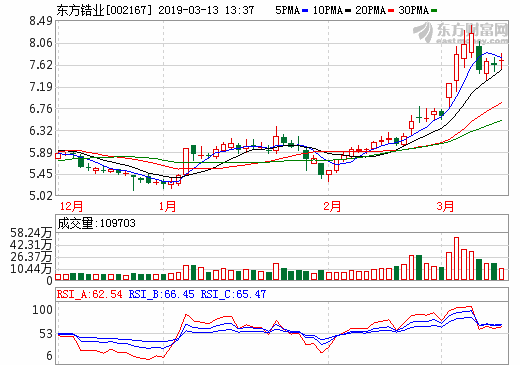The height and width of the screenshot is (365, 520).
Task: Click the 3月 month marker
Action: click(x=445, y=206)
